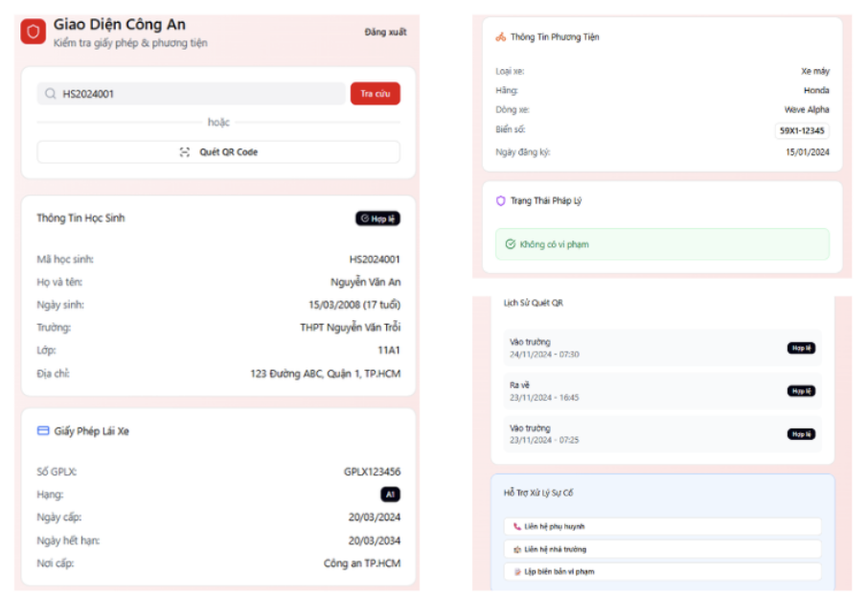Click the motorbike icon beside Thông Tin Phương Tiện
The width and height of the screenshot is (868, 600).
(x=500, y=37)
